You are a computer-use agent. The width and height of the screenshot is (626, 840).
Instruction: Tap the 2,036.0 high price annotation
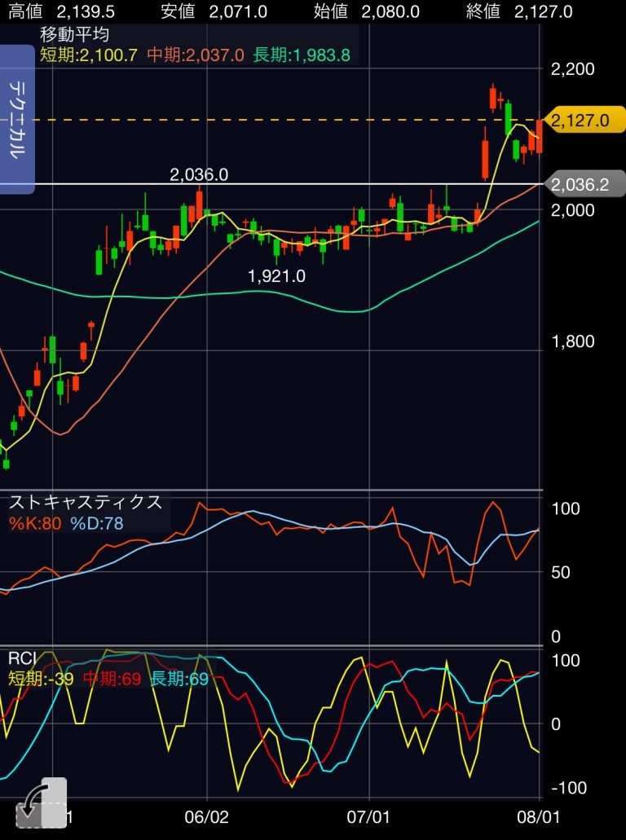tap(198, 174)
